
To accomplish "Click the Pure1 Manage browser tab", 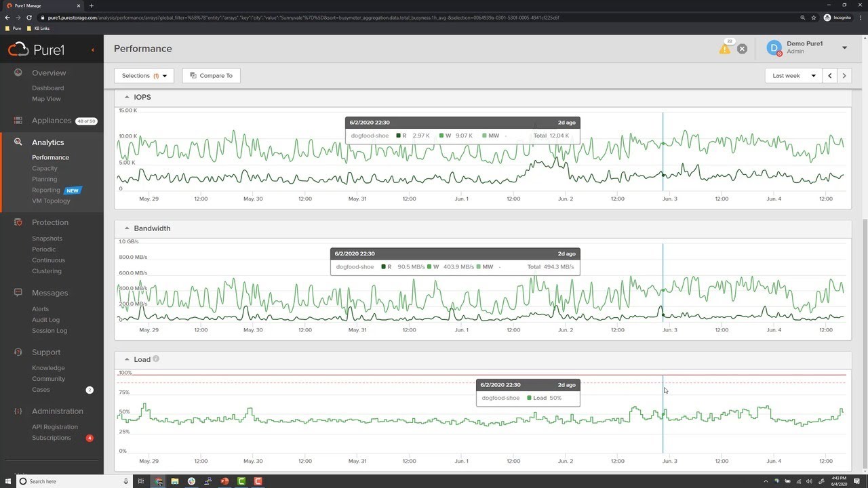I will (42, 5).
